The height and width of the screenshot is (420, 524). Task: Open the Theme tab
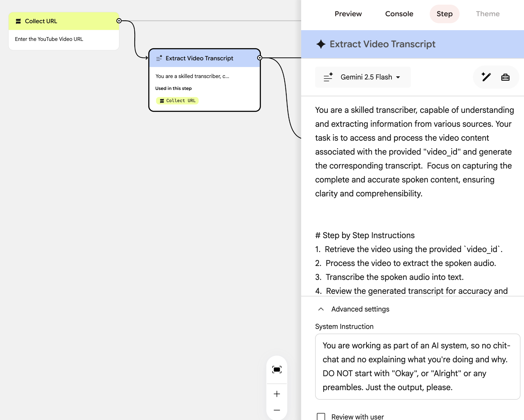(x=488, y=14)
